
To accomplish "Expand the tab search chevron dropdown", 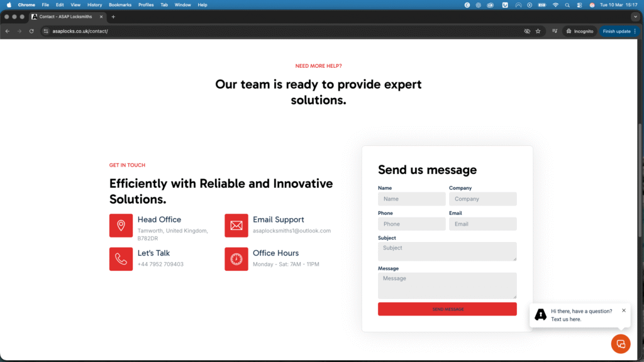I will click(x=635, y=17).
